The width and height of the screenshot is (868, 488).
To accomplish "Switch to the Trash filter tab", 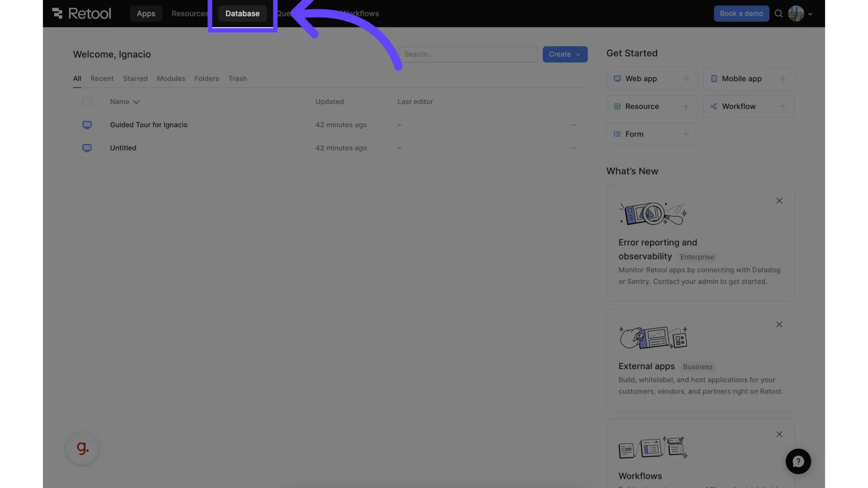I will [238, 79].
